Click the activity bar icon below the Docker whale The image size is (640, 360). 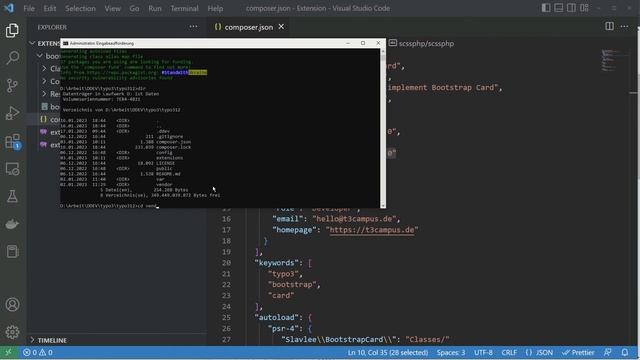click(12, 251)
